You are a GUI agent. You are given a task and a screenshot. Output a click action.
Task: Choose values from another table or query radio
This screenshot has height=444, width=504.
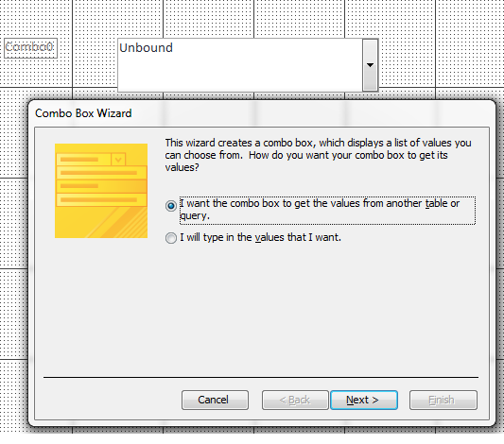170,205
